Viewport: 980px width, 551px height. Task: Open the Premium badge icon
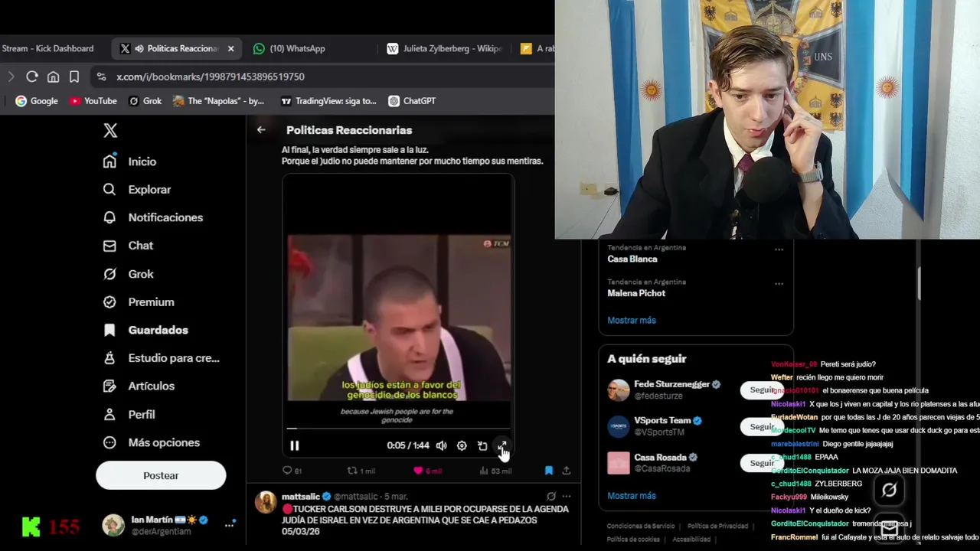point(109,302)
